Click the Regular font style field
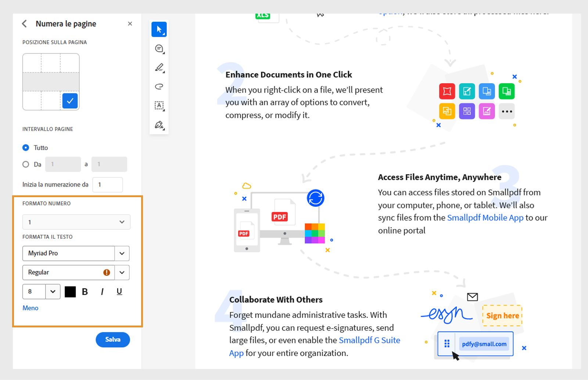 pyautogui.click(x=69, y=273)
